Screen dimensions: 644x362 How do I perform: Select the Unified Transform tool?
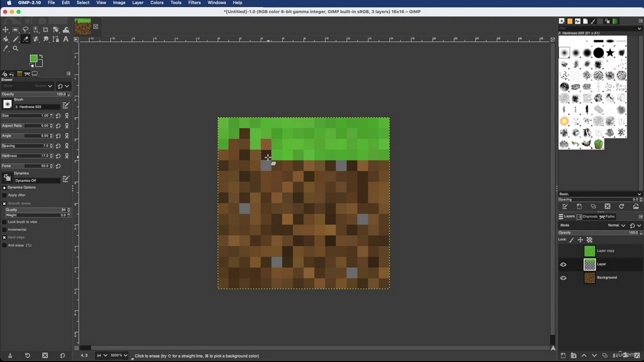coord(56,29)
